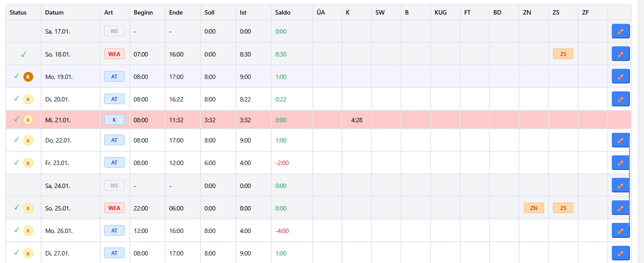Screen dimensions: 644x263
Task: Click the blue K type badge on Mi, 21.01.
Action: tap(114, 120)
